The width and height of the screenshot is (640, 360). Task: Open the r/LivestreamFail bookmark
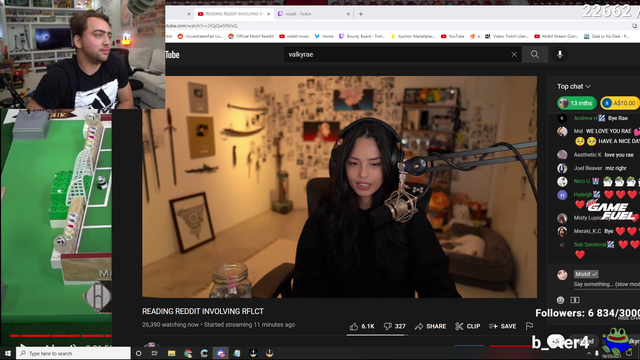(200, 36)
